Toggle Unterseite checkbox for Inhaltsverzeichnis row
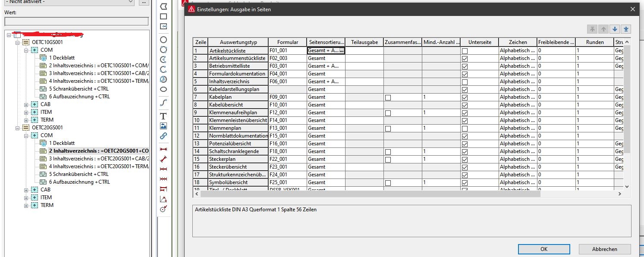This screenshot has height=257, width=644. click(x=465, y=82)
